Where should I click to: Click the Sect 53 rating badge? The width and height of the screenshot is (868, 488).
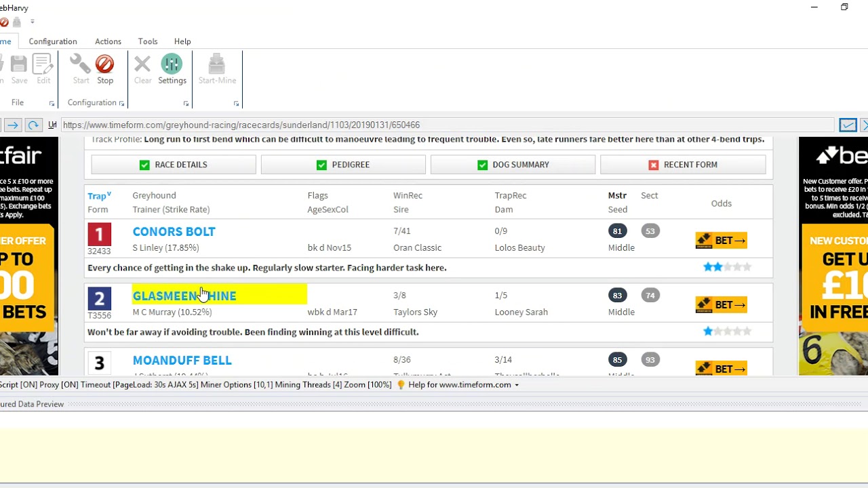650,231
